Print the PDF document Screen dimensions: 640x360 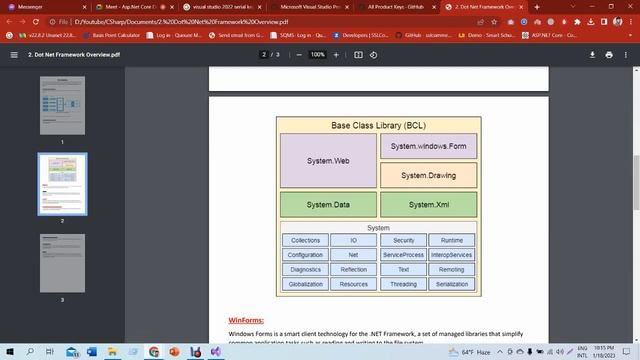(609, 55)
